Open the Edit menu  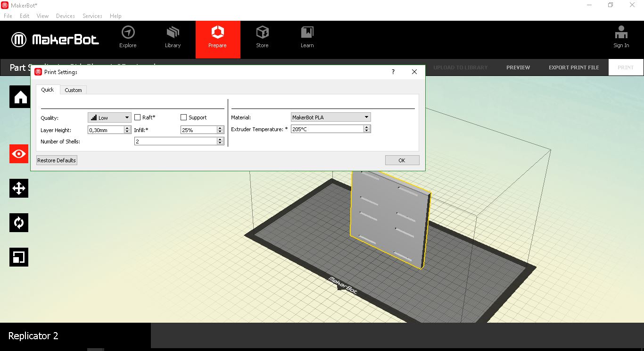(25, 16)
